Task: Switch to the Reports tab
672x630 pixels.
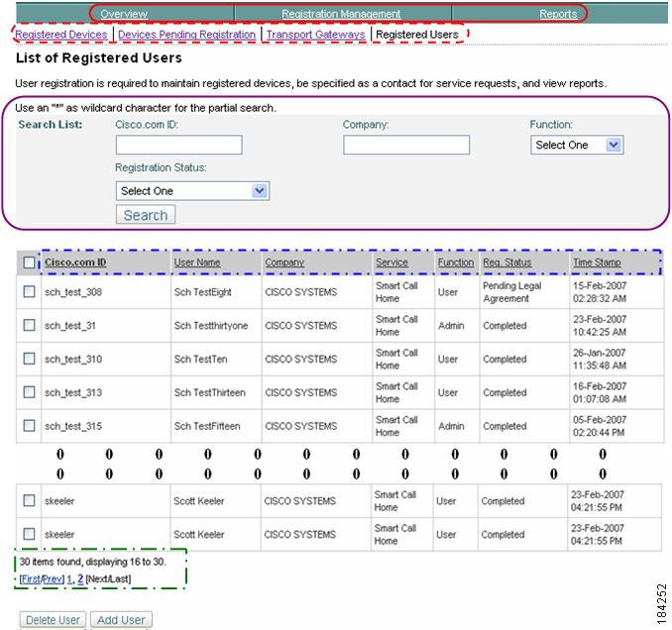Action: [x=558, y=14]
